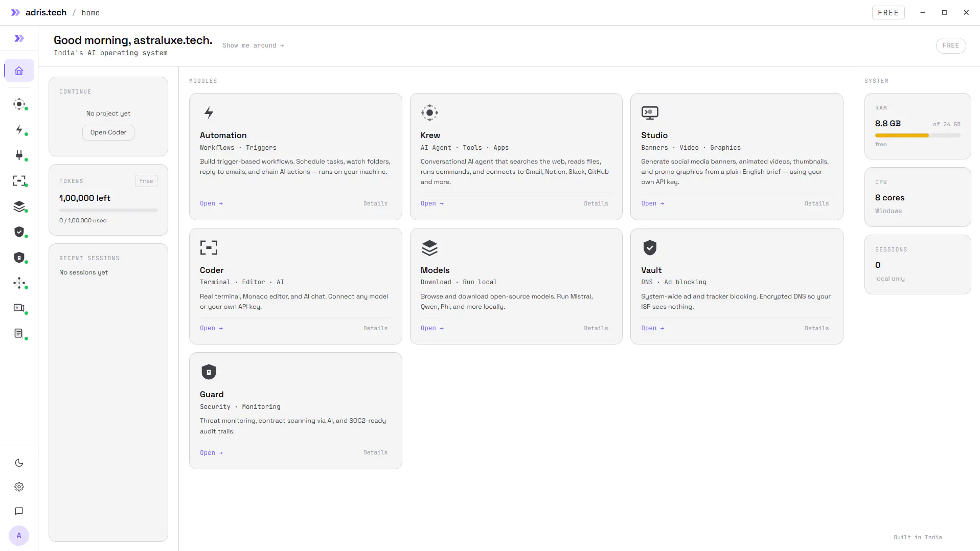Open the Automation module
Image resolution: width=980 pixels, height=551 pixels.
(x=211, y=203)
